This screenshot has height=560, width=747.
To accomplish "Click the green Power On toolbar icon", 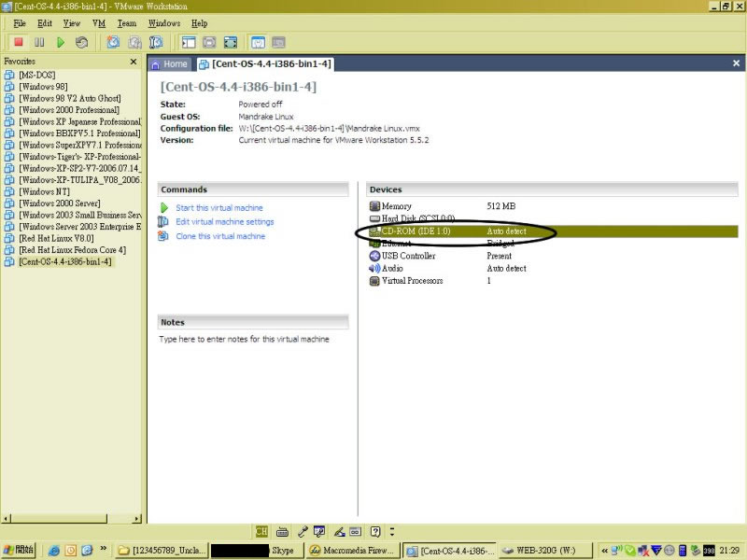I will 61,42.
